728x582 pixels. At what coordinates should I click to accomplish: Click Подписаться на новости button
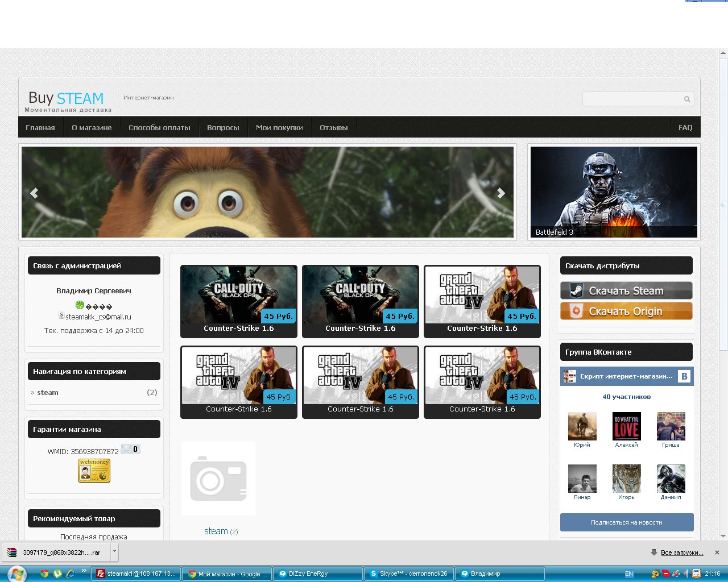[627, 522]
